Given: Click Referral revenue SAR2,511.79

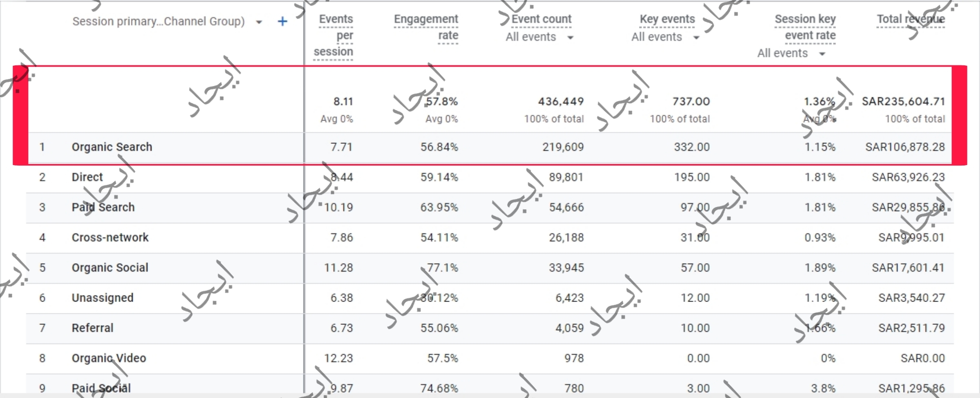Looking at the screenshot, I should (x=911, y=328).
